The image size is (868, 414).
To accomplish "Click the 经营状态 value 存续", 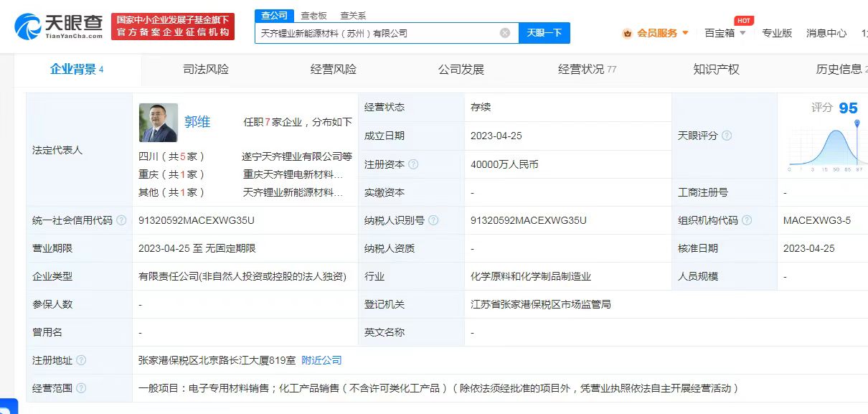I will (481, 108).
